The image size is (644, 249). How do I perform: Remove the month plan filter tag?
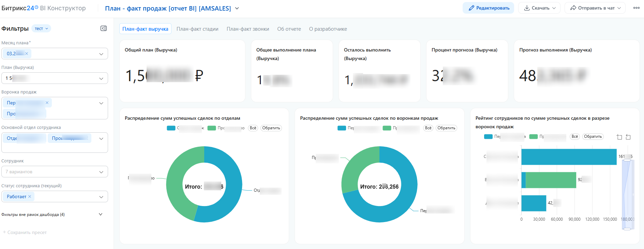[27, 54]
